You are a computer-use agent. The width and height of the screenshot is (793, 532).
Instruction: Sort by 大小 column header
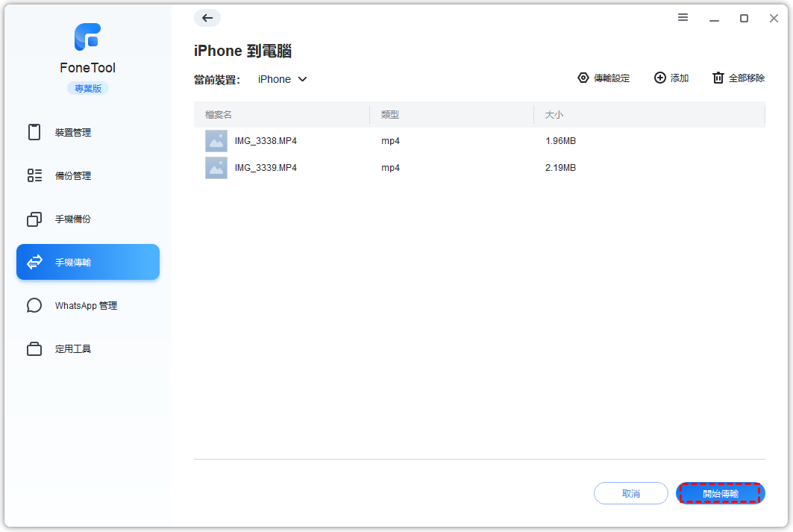(554, 115)
